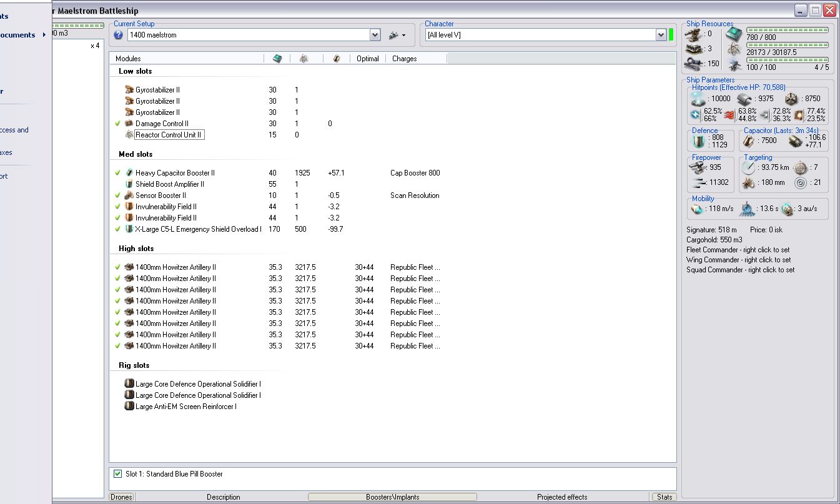
Task: Click the blue help icon in Current Setup
Action: [x=119, y=35]
